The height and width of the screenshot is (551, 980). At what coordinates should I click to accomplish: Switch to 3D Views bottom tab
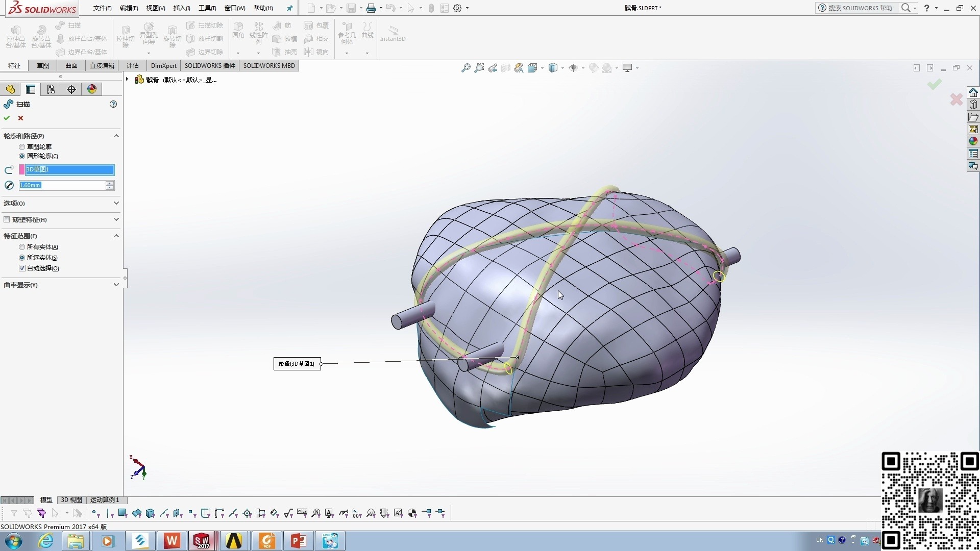[x=71, y=500]
